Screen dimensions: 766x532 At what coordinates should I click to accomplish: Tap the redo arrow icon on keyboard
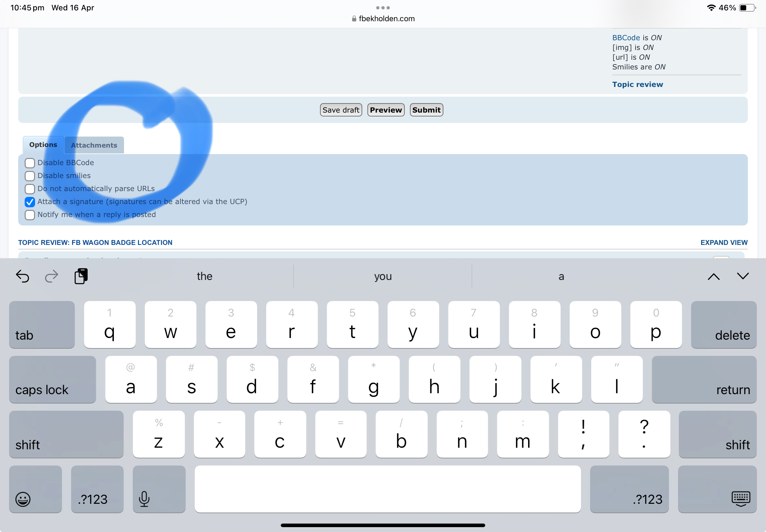[51, 276]
